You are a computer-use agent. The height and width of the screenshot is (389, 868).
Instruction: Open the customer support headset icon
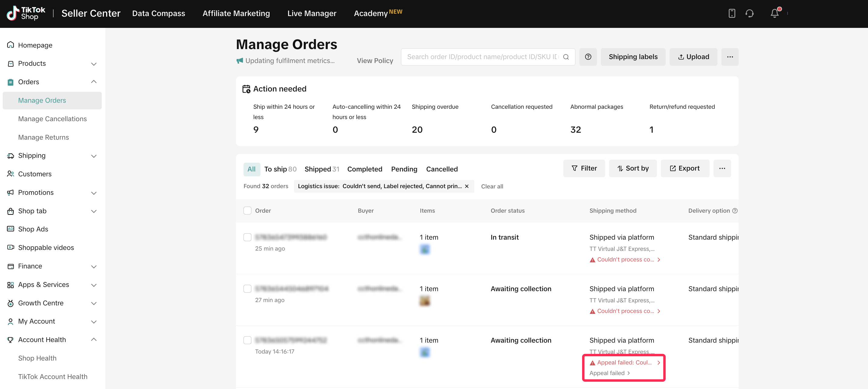[x=749, y=13]
